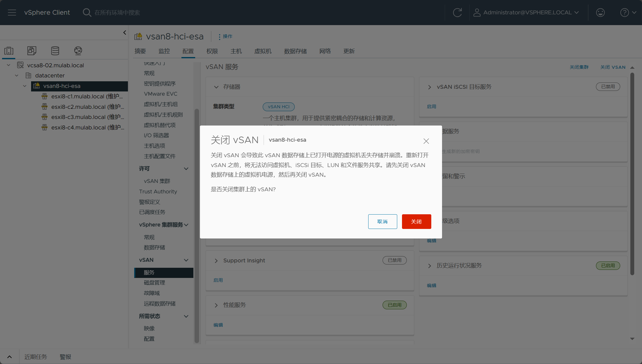This screenshot has height=364, width=642.
Task: Refresh the vSphere Client view
Action: 457,13
